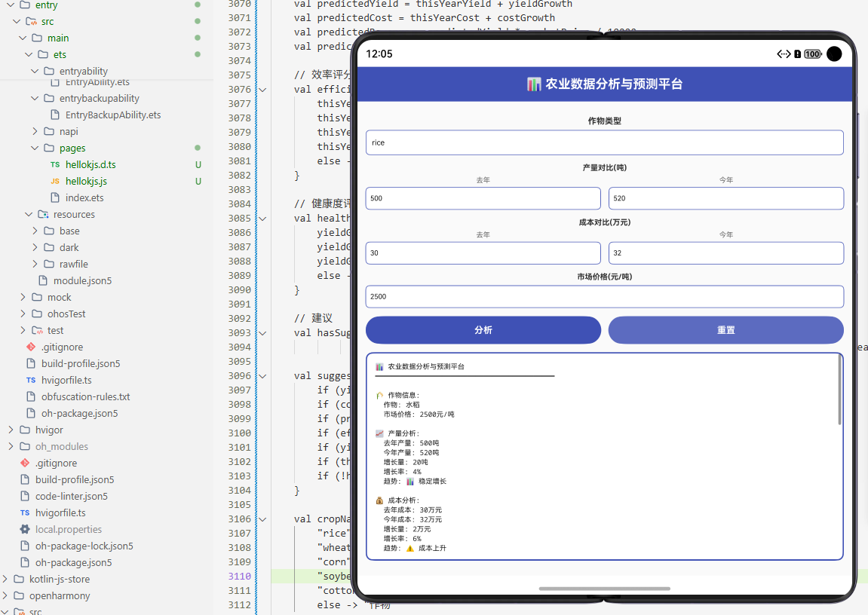The image size is (868, 615).
Task: Click the 12:05 clock in emulator
Action: (x=379, y=54)
